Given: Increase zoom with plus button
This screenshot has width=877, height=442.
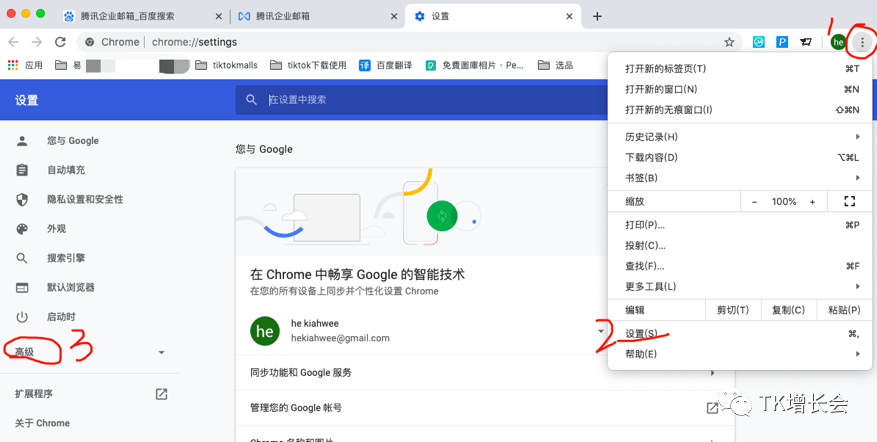Looking at the screenshot, I should tap(812, 201).
